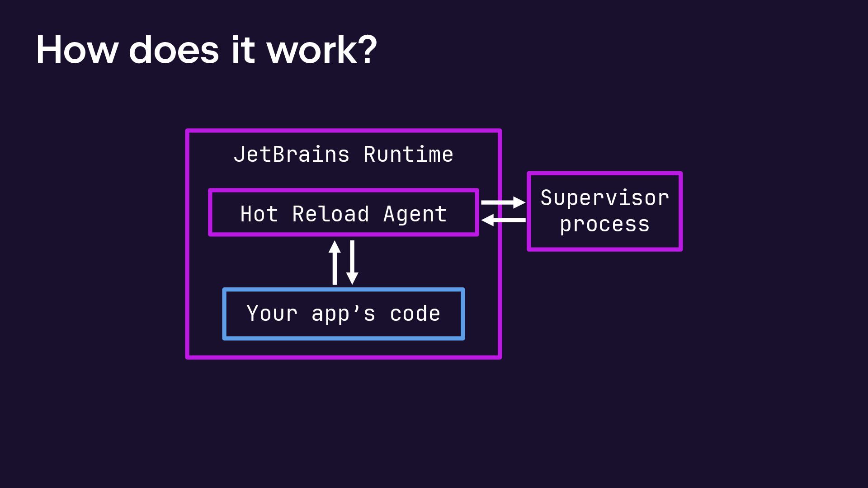Click the word JetBrains in the outer box

292,155
